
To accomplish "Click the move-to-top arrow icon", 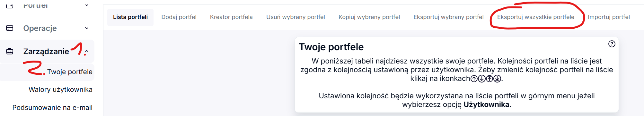I will click(x=490, y=79).
